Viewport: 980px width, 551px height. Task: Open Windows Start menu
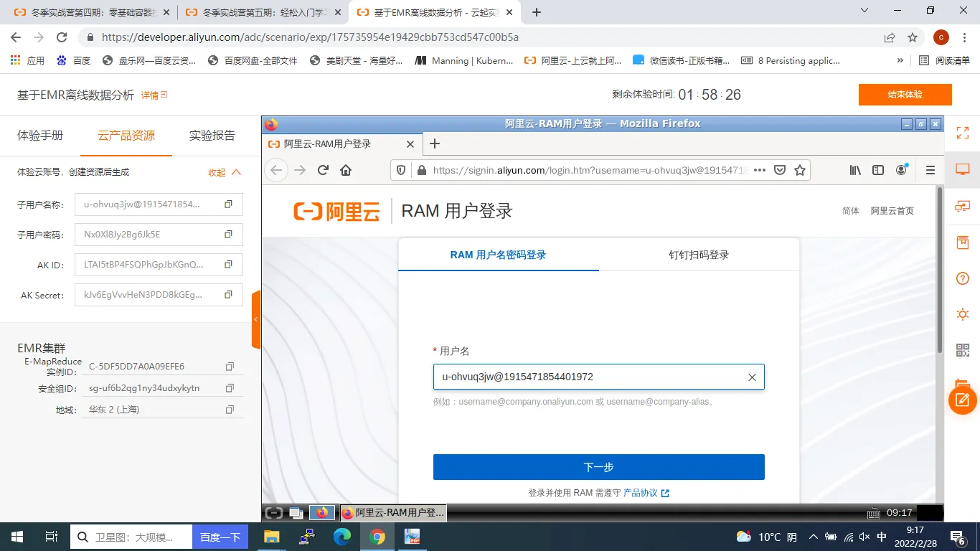pyautogui.click(x=17, y=537)
